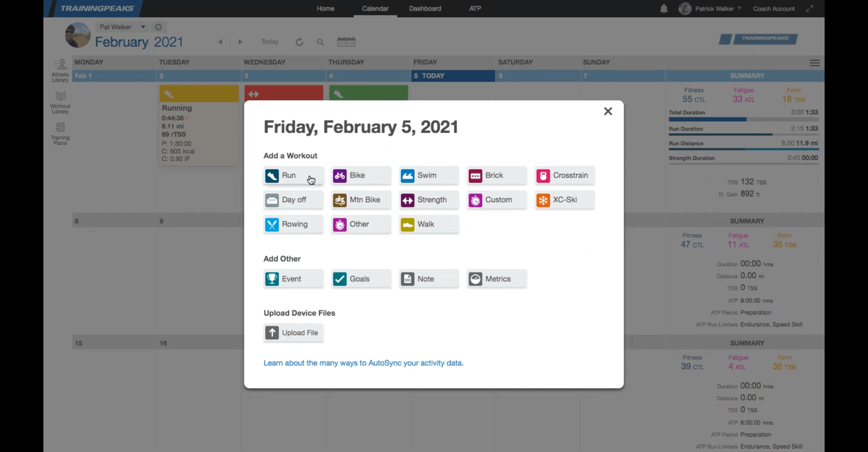
Task: Open the AutoSync activity data link
Action: point(363,363)
